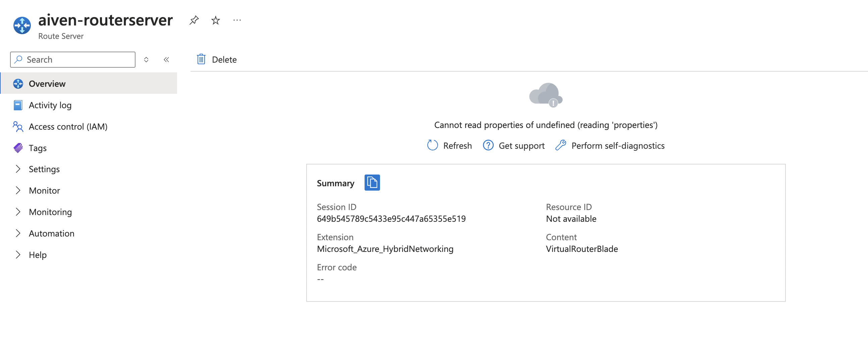868x339 pixels.
Task: Click the Delete trash can icon
Action: click(x=201, y=59)
